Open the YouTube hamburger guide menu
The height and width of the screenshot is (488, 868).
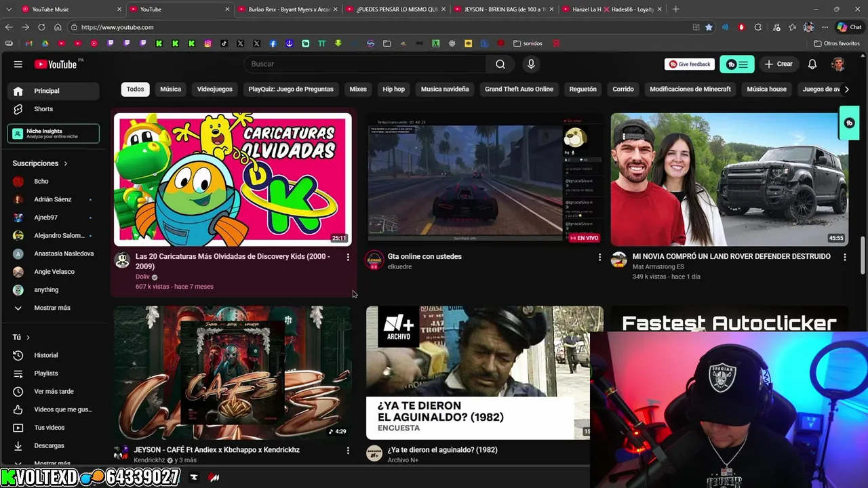pos(18,64)
